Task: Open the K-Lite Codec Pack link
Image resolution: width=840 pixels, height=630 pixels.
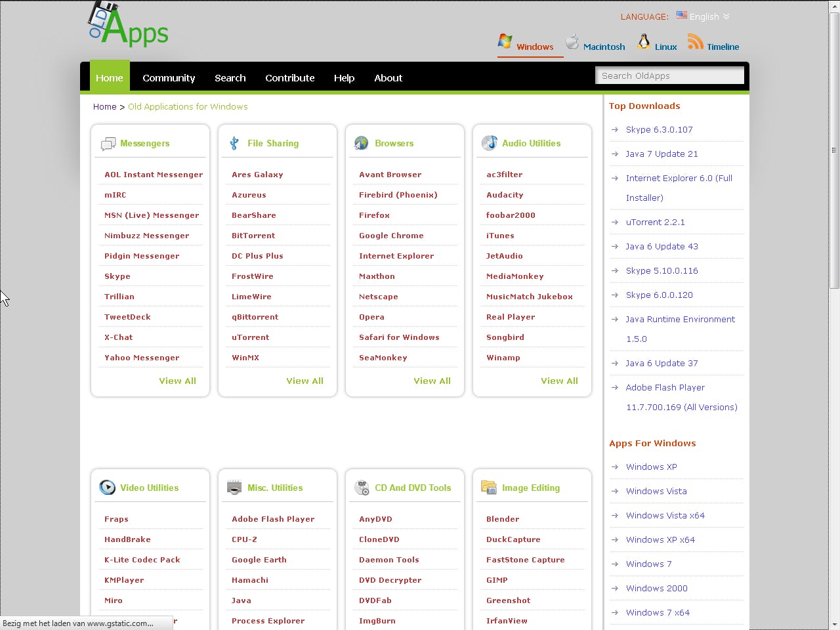Action: (x=142, y=560)
